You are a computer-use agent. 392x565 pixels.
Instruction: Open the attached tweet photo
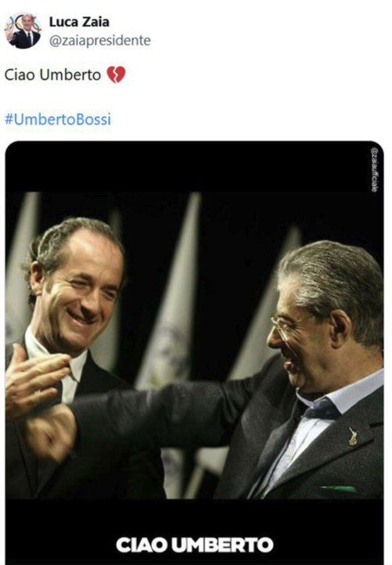[x=194, y=352]
